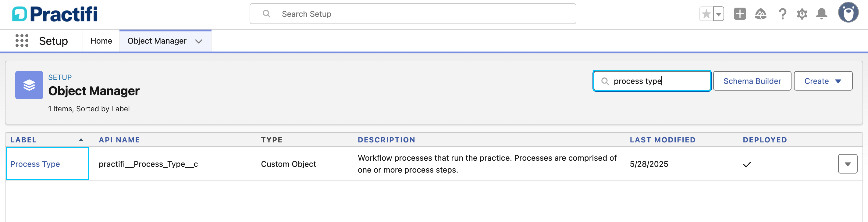
Task: Open the Create dropdown button
Action: click(x=823, y=81)
